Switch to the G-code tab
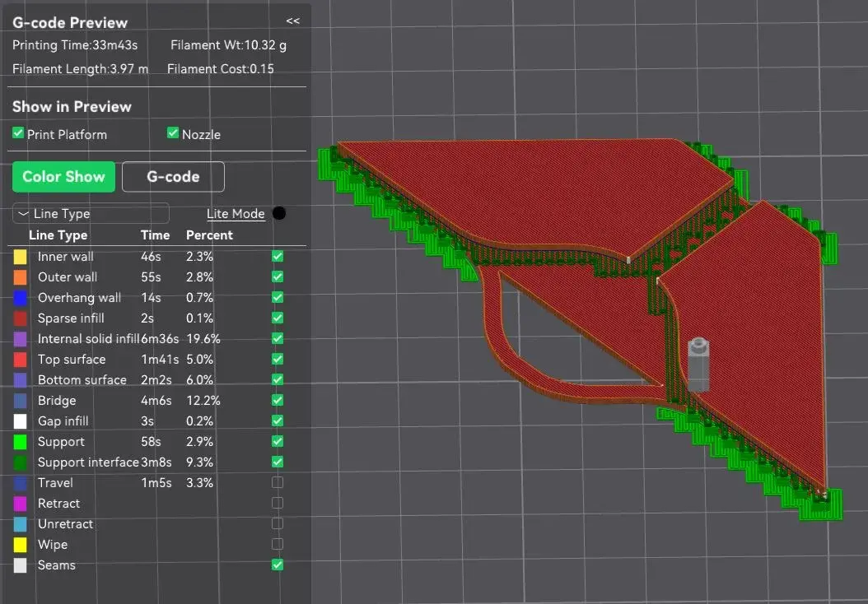This screenshot has width=868, height=604. 173,177
